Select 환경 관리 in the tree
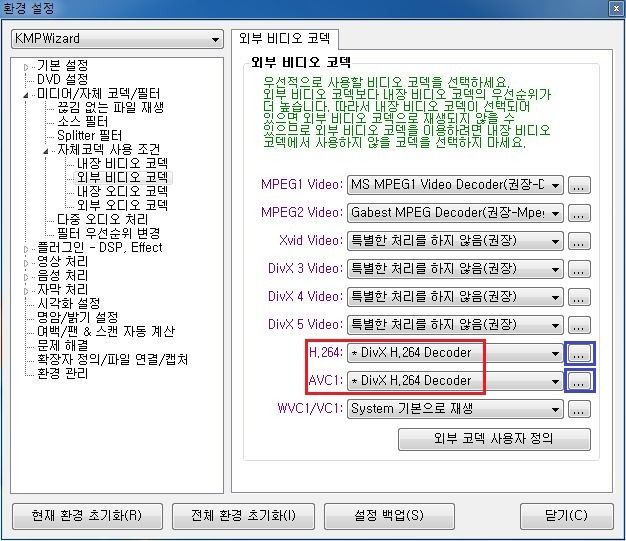 62,373
